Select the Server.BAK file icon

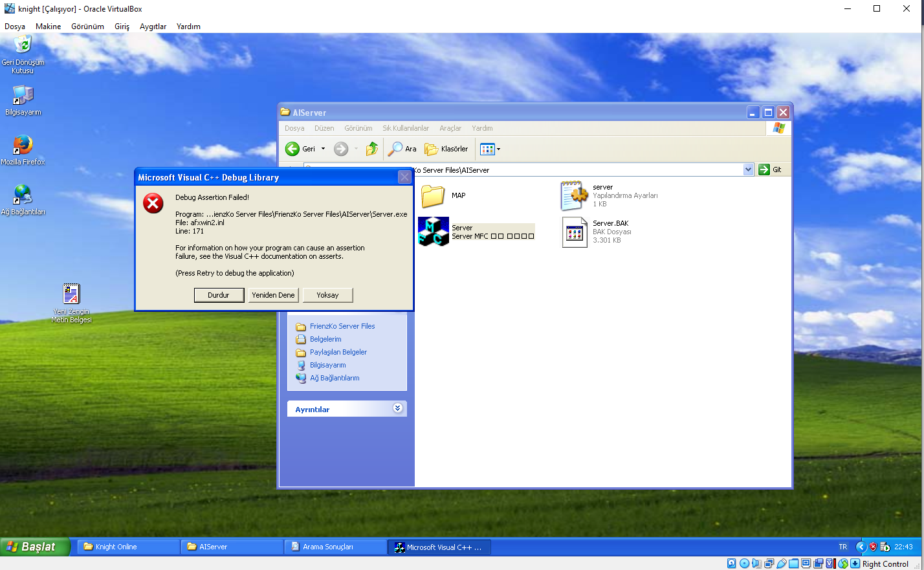[575, 232]
